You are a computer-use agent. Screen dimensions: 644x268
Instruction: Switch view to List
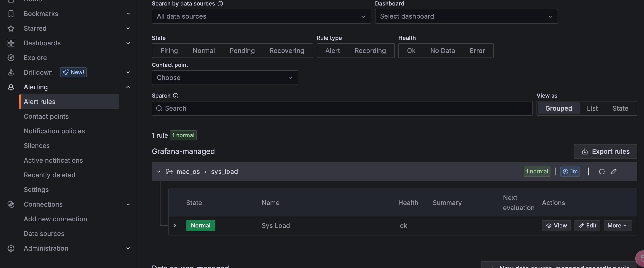tap(592, 108)
